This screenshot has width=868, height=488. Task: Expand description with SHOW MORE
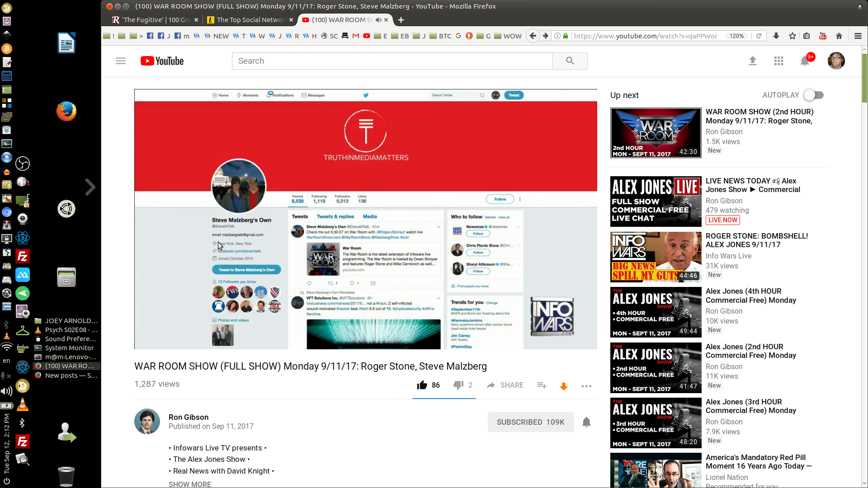point(190,484)
